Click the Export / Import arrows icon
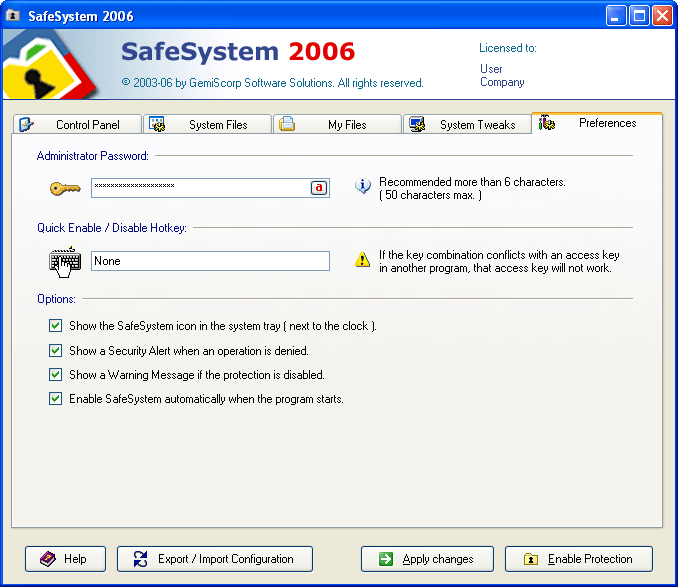Screen dimensions: 678x587 coord(141,559)
